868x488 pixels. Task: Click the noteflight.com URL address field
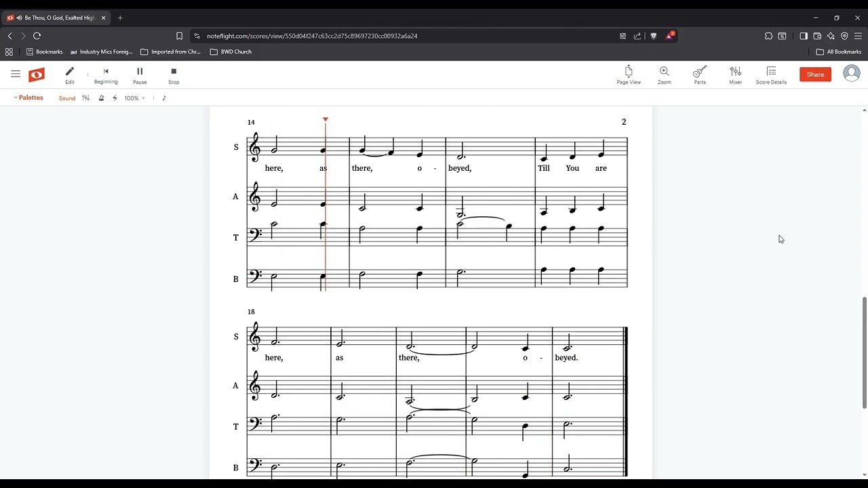click(312, 36)
